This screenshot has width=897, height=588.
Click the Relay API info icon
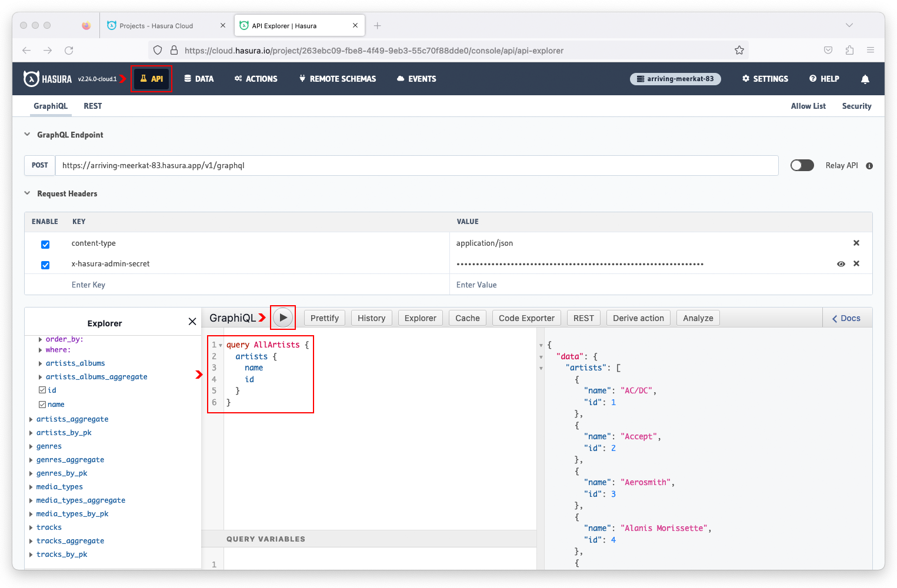(869, 166)
